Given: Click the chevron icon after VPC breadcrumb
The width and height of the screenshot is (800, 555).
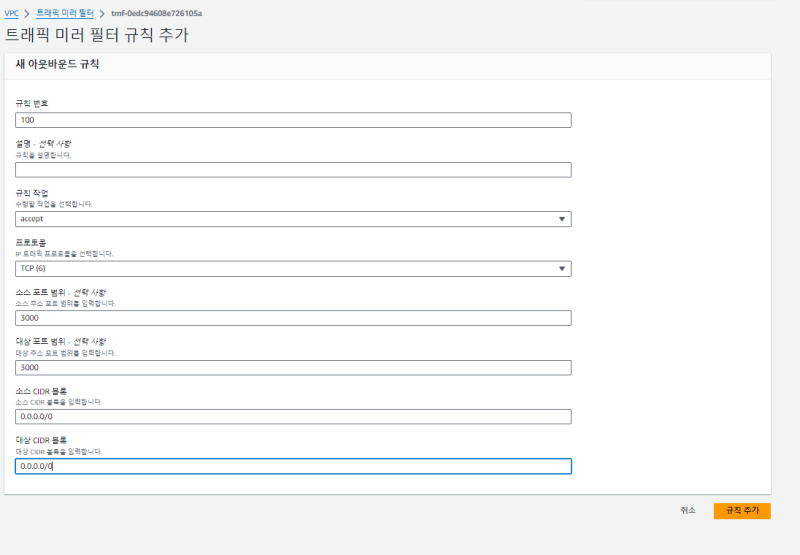Looking at the screenshot, I should 26,13.
